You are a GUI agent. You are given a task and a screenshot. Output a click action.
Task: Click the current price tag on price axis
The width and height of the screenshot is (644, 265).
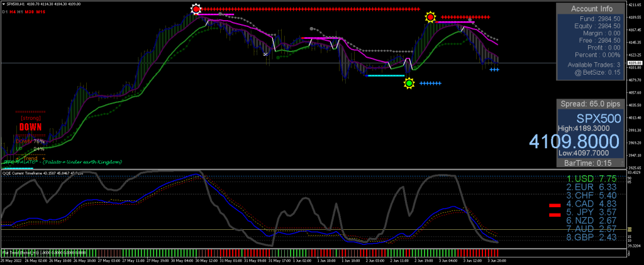(x=634, y=63)
